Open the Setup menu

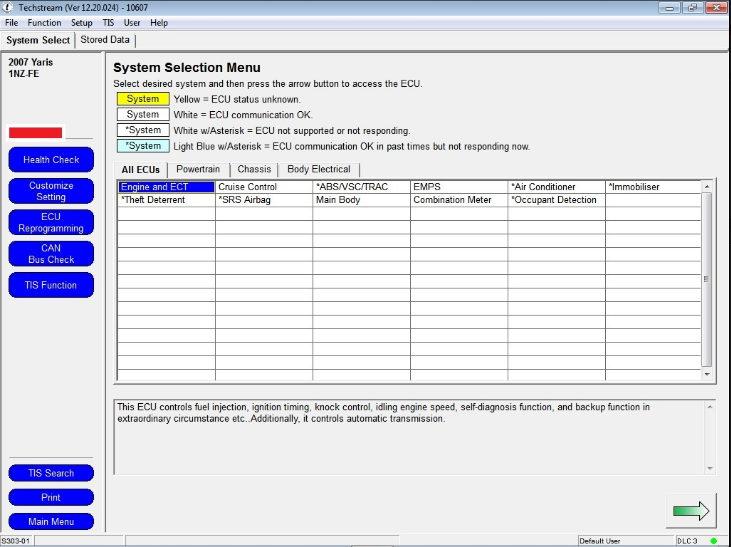pos(82,23)
